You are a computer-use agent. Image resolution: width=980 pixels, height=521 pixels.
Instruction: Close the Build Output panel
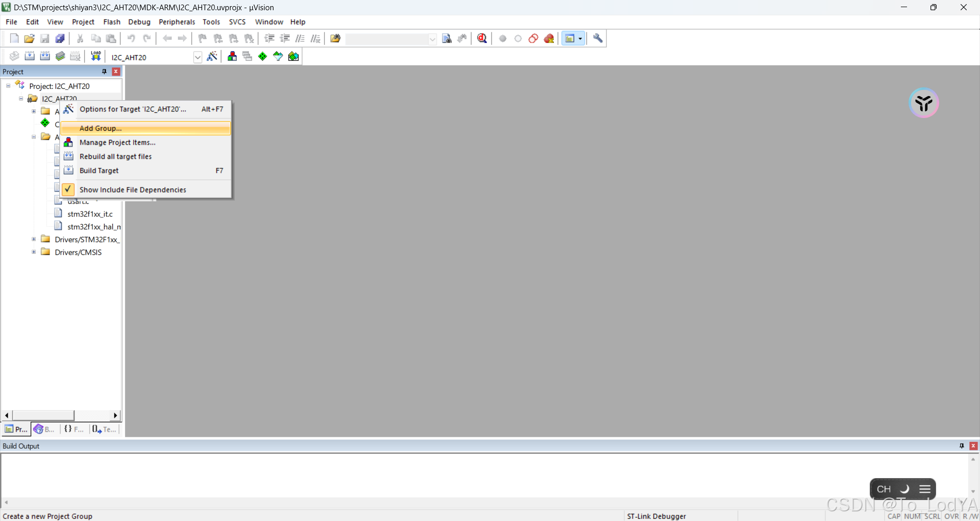[973, 446]
